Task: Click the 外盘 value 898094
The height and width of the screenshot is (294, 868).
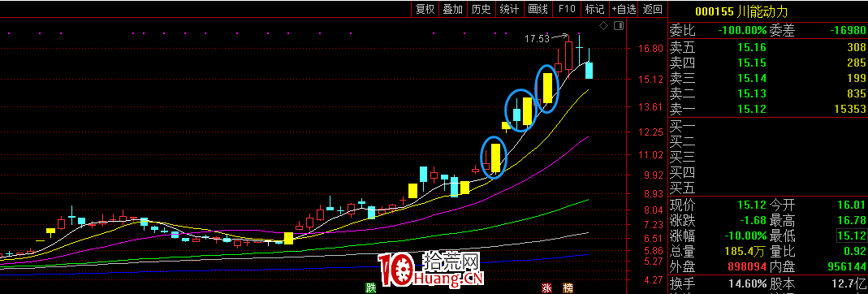Action: tap(747, 267)
